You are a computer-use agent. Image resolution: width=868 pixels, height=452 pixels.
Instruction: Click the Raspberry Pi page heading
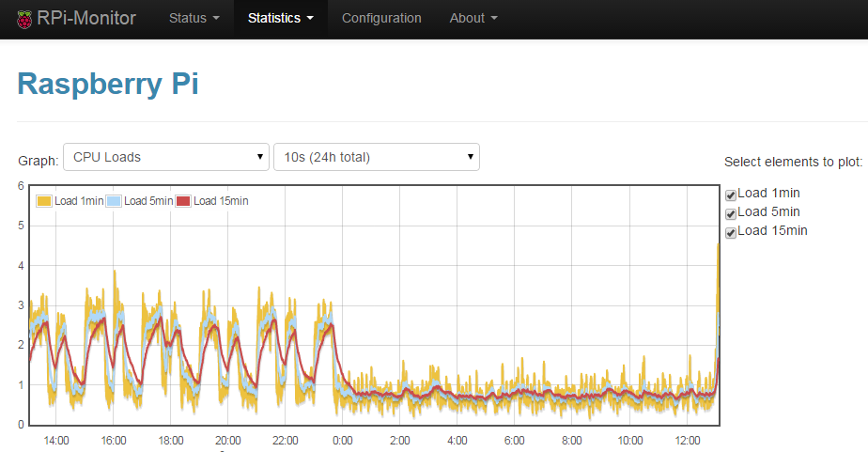click(108, 84)
